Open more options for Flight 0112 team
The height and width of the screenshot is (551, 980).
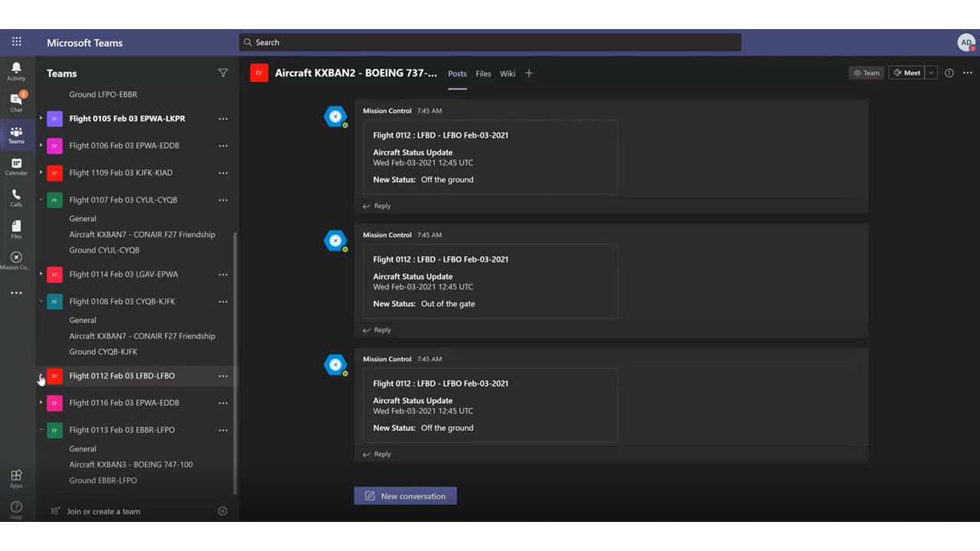223,376
